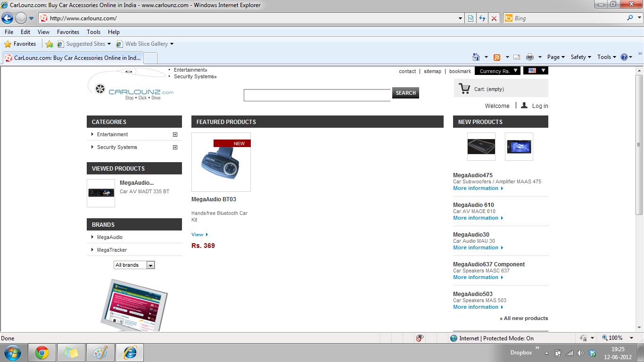Image resolution: width=644 pixels, height=362 pixels.
Task: Open Paint from the taskbar
Action: (100, 353)
